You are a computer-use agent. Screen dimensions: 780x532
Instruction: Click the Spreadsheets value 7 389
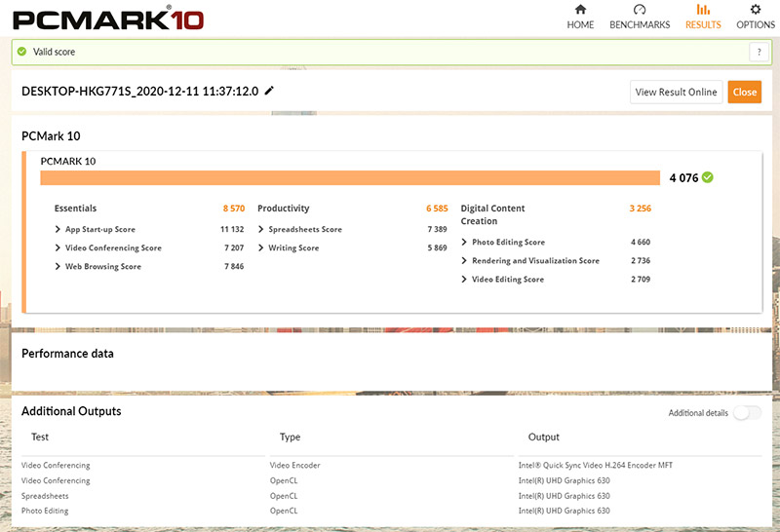[x=437, y=229]
